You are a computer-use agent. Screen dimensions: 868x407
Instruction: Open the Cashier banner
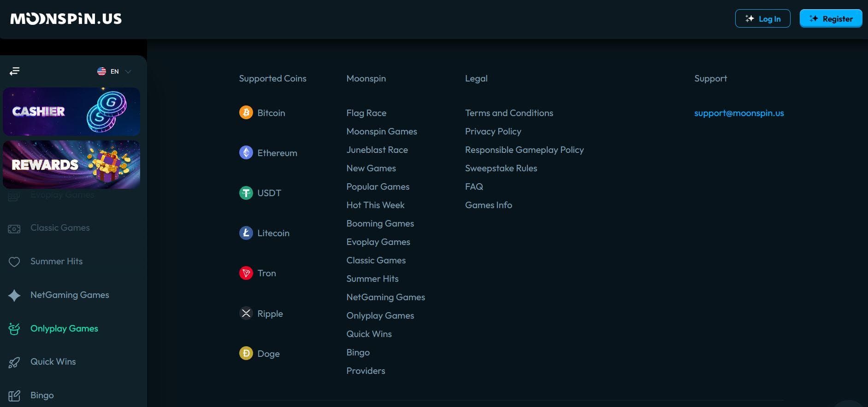coord(71,111)
